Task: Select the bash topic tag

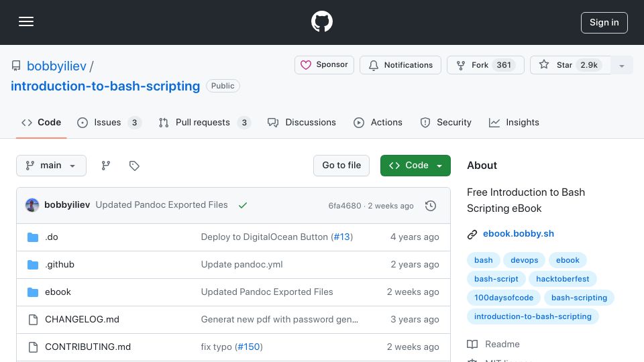Action: [484, 260]
